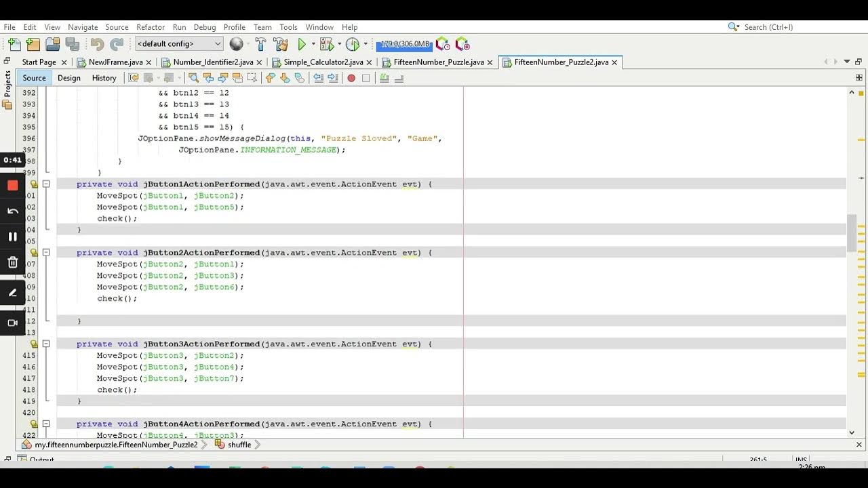This screenshot has width=868, height=488.
Task: Open the Projects side panel tab
Action: click(x=7, y=84)
